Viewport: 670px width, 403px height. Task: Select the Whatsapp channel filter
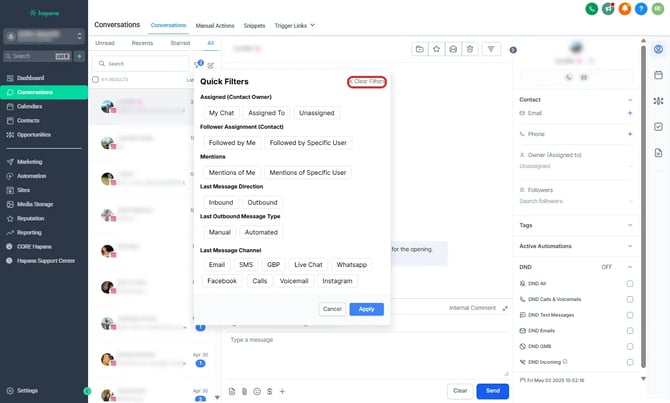pyautogui.click(x=351, y=265)
